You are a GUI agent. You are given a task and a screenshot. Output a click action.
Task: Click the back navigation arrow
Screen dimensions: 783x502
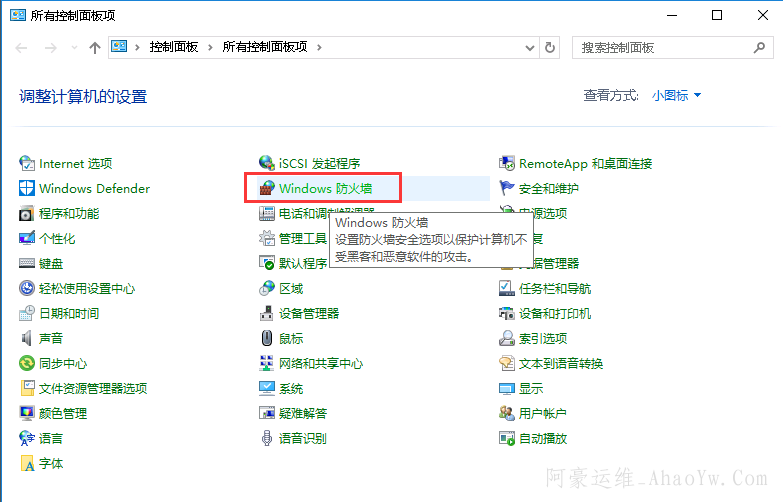point(21,48)
